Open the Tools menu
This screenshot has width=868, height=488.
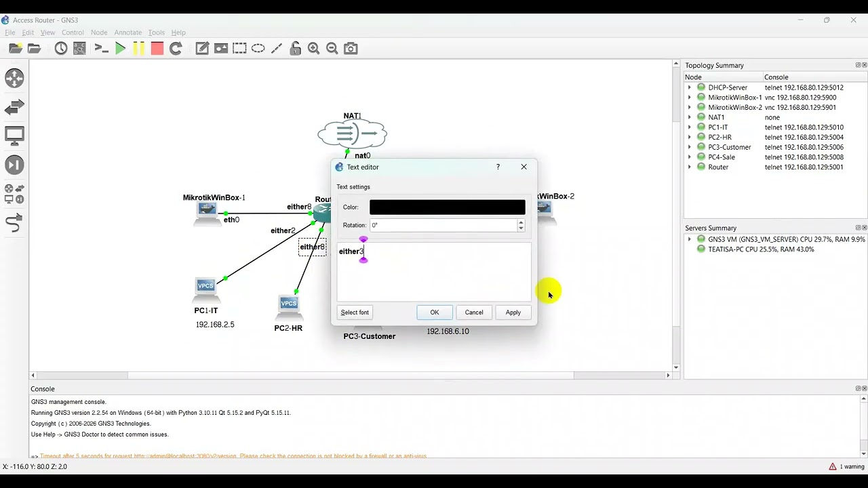(x=157, y=33)
